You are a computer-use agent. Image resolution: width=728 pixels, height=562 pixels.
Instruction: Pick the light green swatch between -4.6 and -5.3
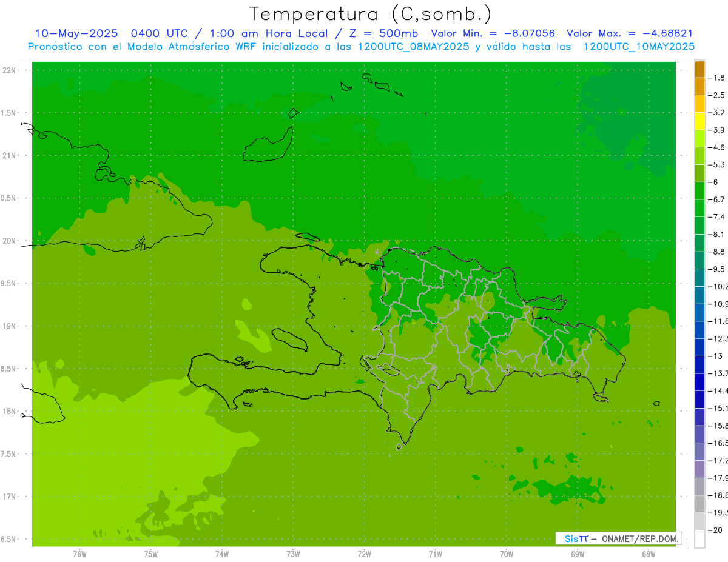pos(700,156)
